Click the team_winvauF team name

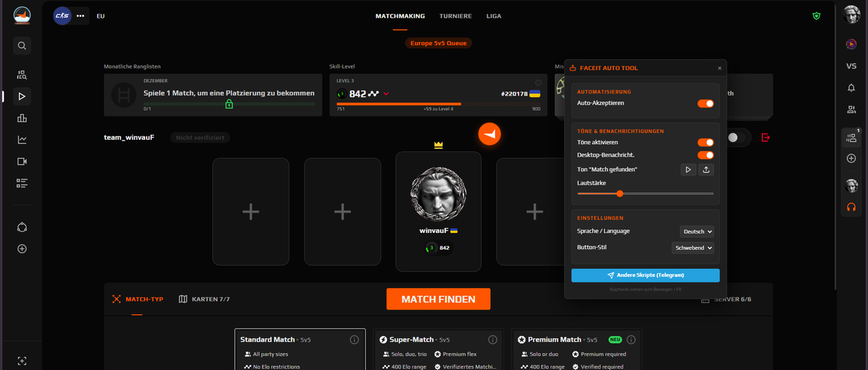click(129, 137)
